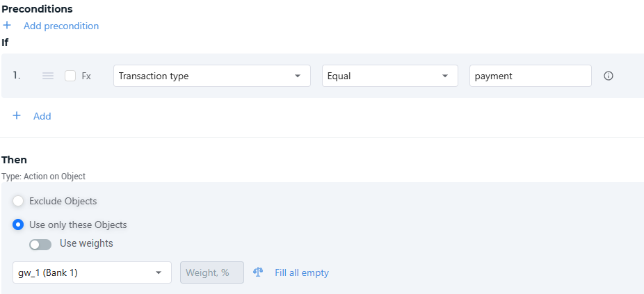Image resolution: width=644 pixels, height=294 pixels.
Task: Click the balance scale icon
Action: (259, 272)
